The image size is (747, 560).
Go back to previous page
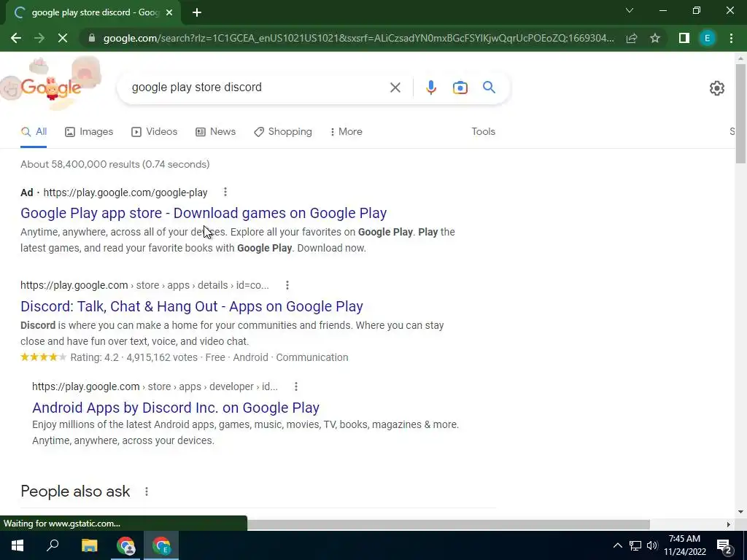(x=16, y=38)
